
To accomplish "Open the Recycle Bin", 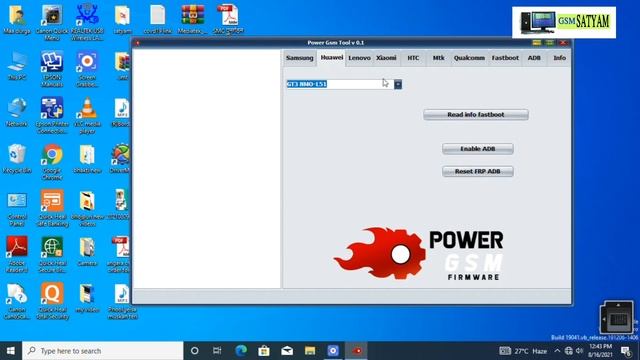I will (17, 158).
